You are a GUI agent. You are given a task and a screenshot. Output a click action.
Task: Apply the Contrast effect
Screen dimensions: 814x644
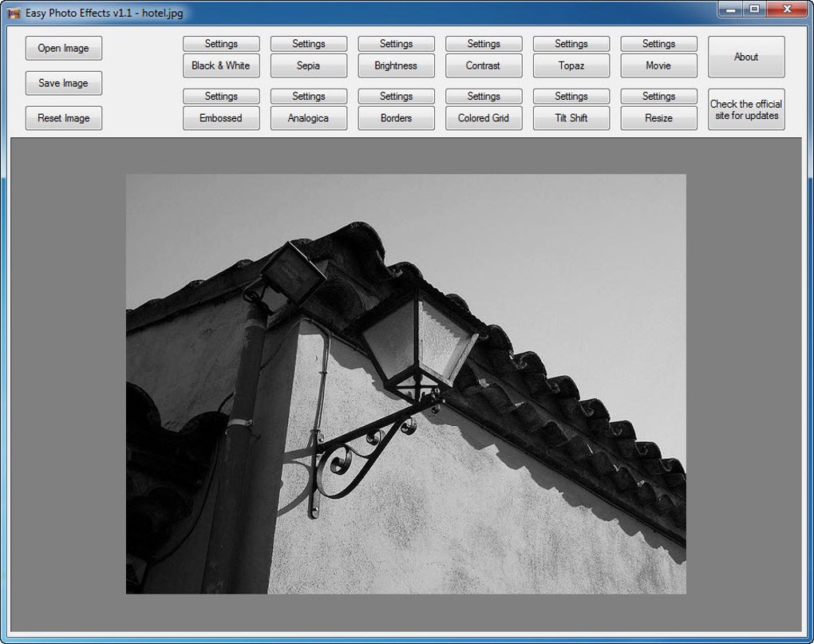coord(484,66)
